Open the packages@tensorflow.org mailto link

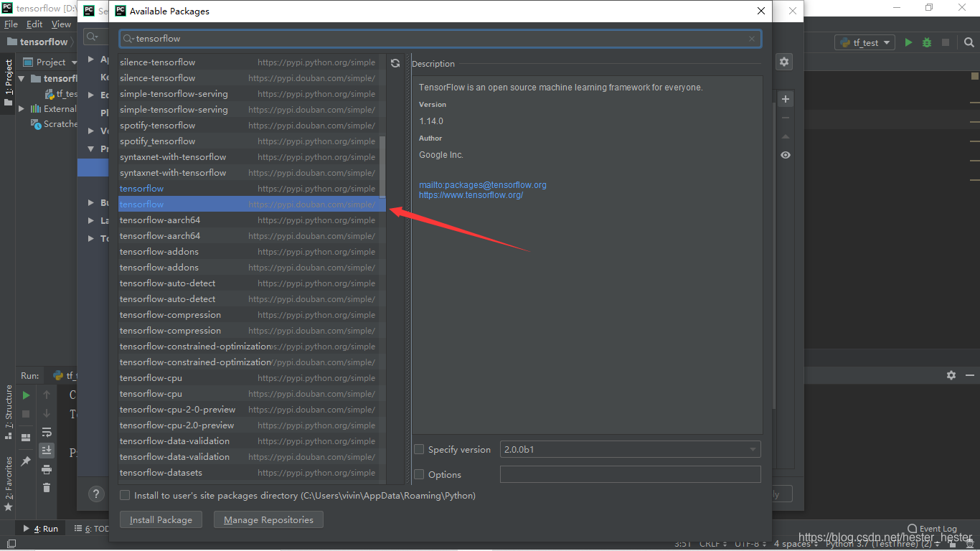tap(483, 185)
